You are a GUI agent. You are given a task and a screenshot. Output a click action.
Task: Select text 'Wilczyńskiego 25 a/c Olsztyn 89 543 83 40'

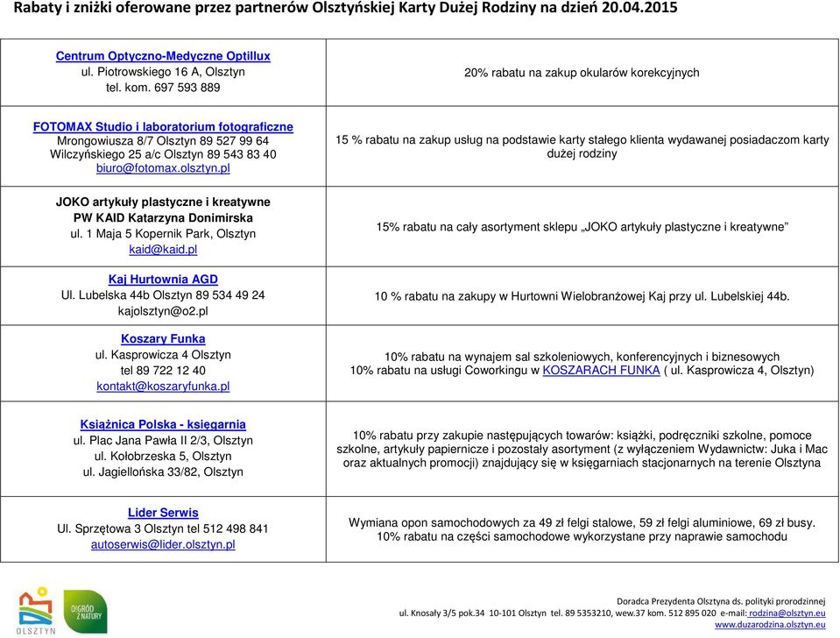(x=163, y=154)
